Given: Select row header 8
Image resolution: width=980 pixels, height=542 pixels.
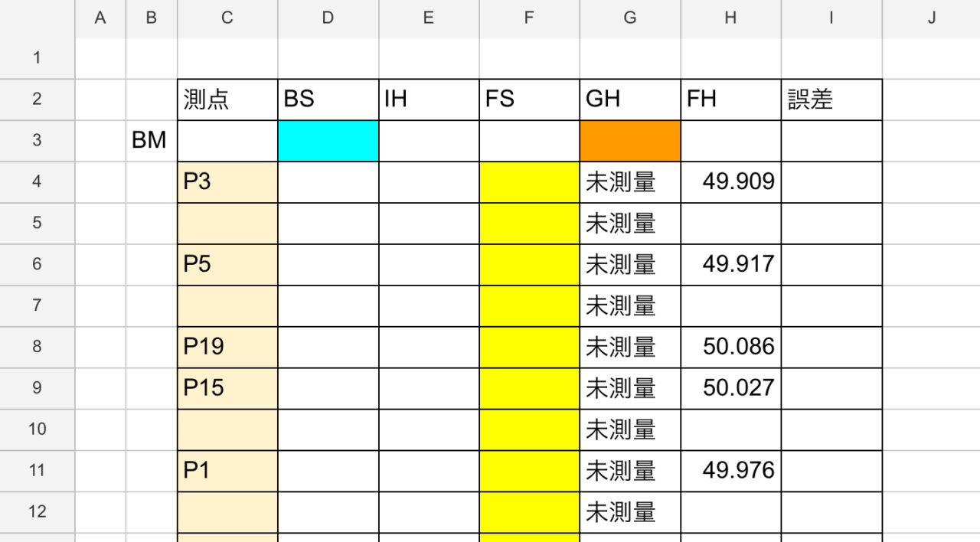Looking at the screenshot, I should 38,346.
